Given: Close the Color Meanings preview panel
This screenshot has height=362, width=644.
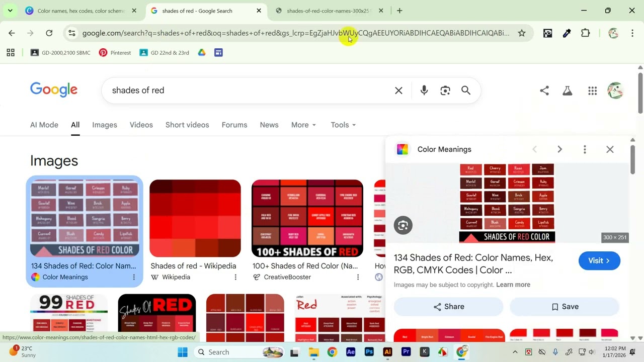Looking at the screenshot, I should point(610,149).
